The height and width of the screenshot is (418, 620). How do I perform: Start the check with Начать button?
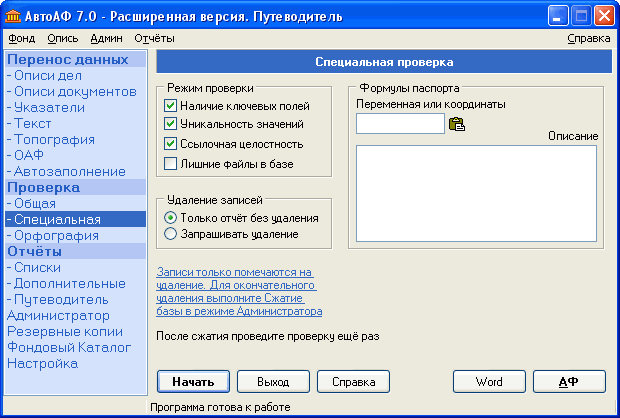point(193,382)
